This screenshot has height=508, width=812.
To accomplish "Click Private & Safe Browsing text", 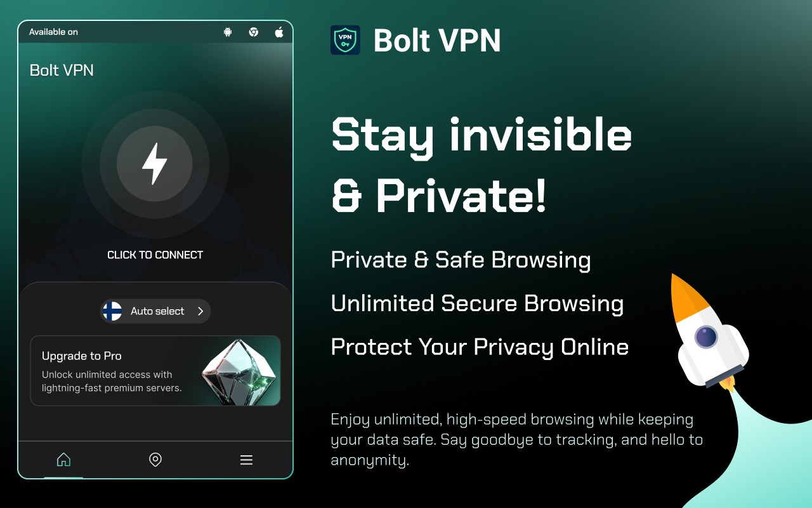I will [x=461, y=260].
